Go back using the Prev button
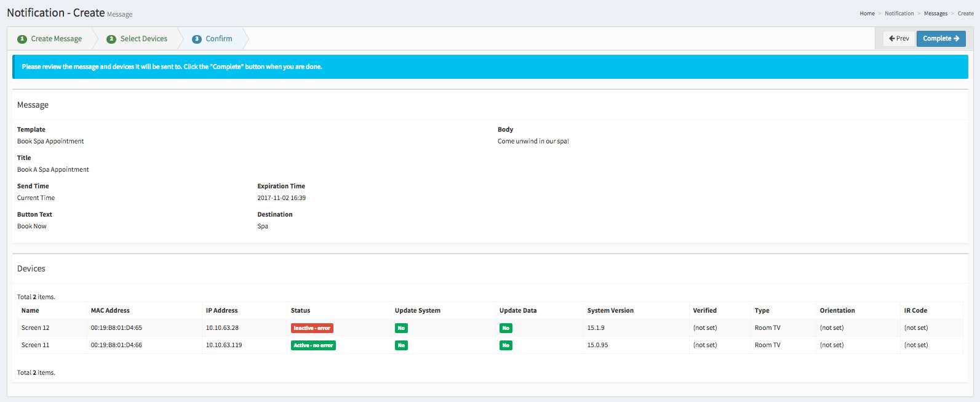Screen dimensions: 980x402 pos(899,39)
